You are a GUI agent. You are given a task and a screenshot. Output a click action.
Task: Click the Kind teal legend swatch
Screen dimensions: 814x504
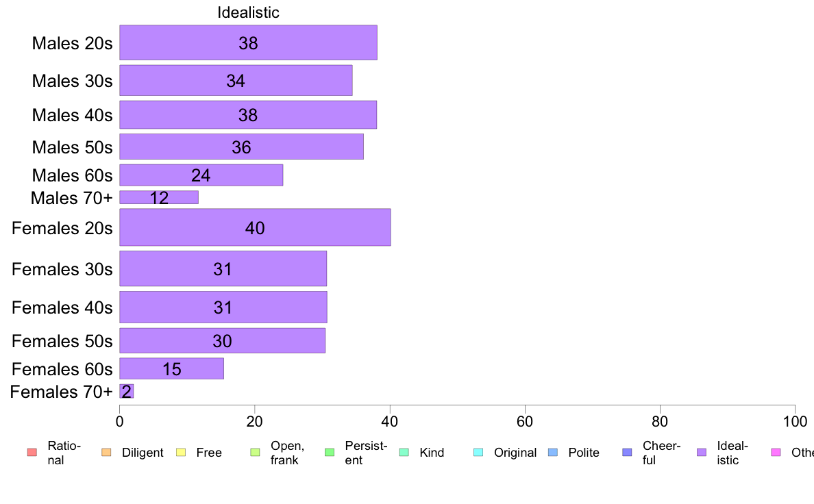[404, 453]
